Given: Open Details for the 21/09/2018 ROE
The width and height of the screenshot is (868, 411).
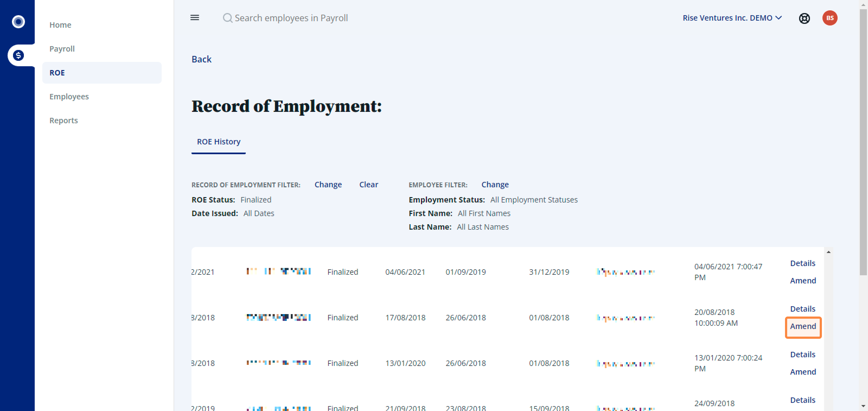Looking at the screenshot, I should (803, 400).
